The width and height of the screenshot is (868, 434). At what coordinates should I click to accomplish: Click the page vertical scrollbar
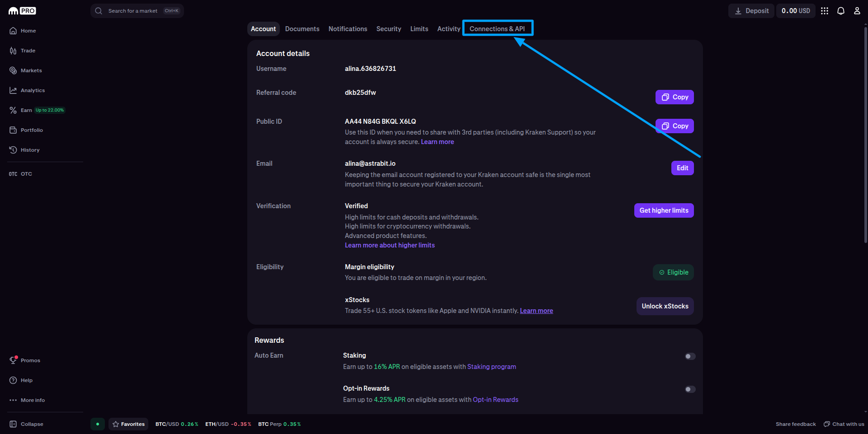pos(865,135)
